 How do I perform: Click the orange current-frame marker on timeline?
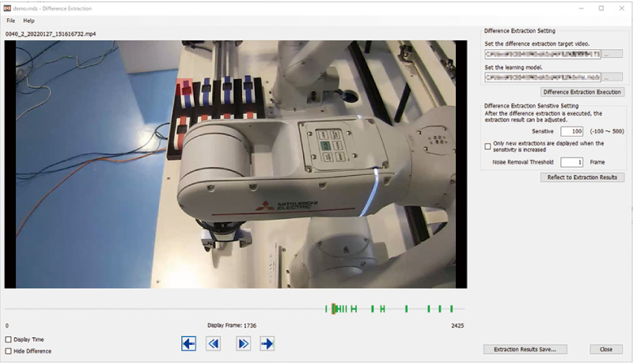[x=334, y=309]
